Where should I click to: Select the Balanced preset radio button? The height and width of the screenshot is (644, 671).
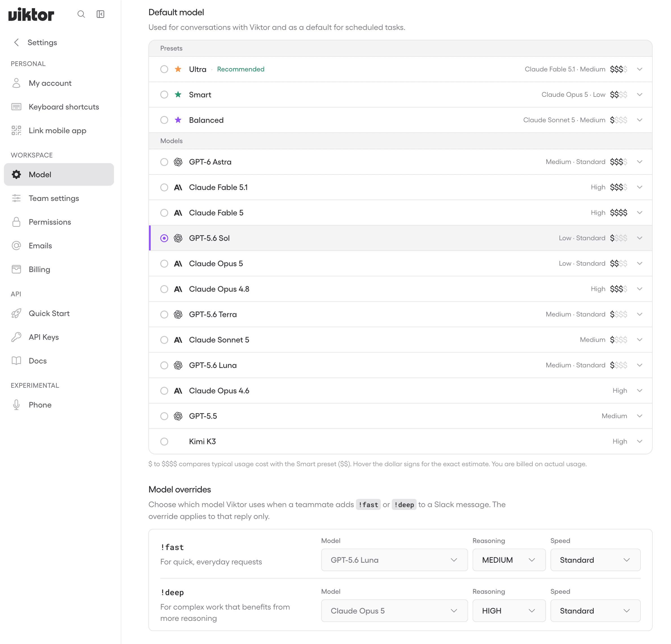164,120
